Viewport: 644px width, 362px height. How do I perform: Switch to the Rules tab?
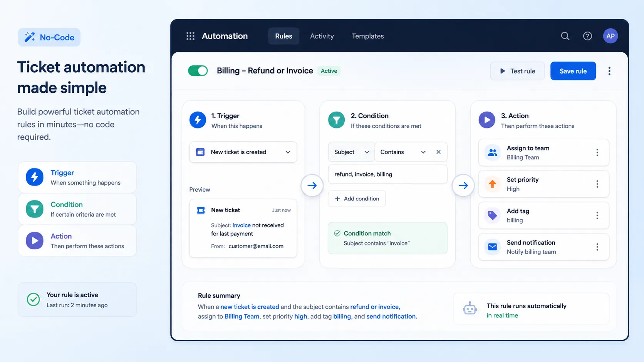tap(283, 36)
